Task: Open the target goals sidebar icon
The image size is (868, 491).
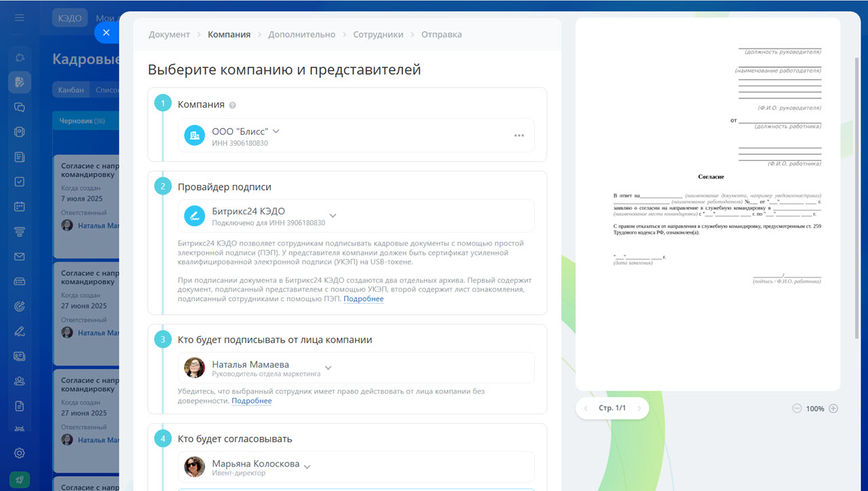Action: pyautogui.click(x=20, y=307)
